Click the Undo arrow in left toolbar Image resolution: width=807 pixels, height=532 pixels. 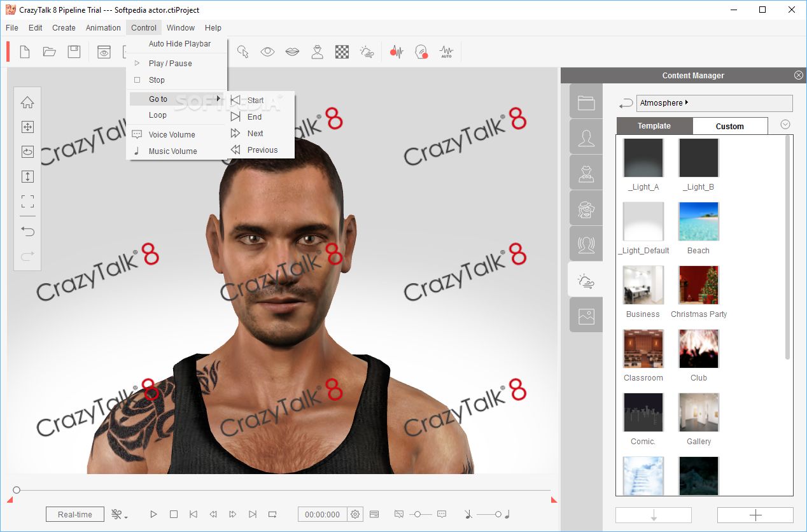point(27,231)
